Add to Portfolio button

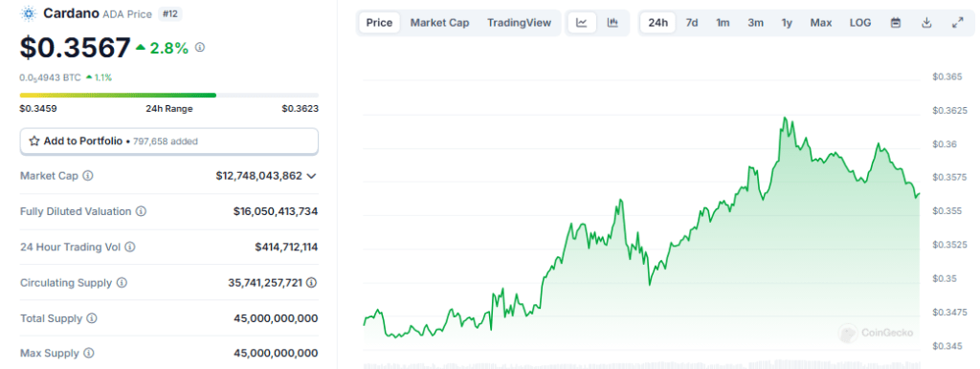[169, 141]
